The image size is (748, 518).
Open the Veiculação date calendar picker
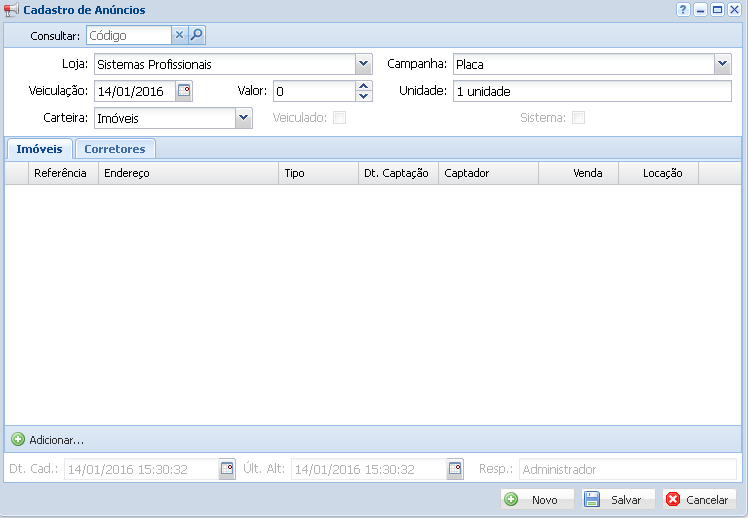[184, 91]
